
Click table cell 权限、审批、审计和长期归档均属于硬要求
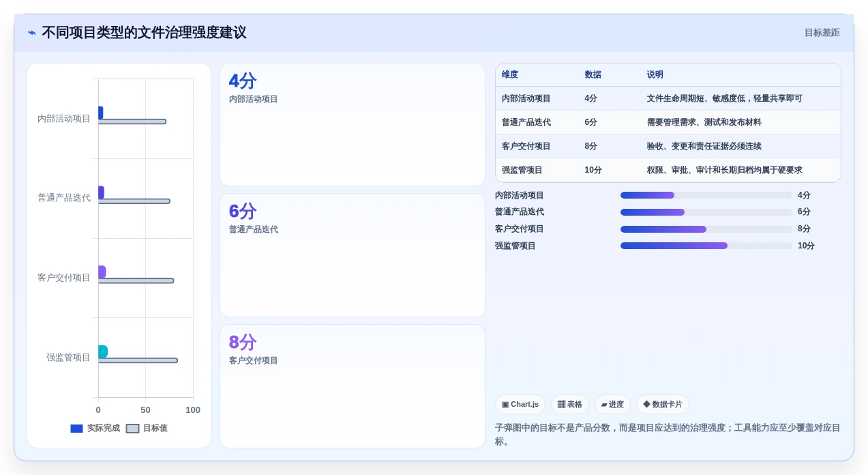point(724,170)
